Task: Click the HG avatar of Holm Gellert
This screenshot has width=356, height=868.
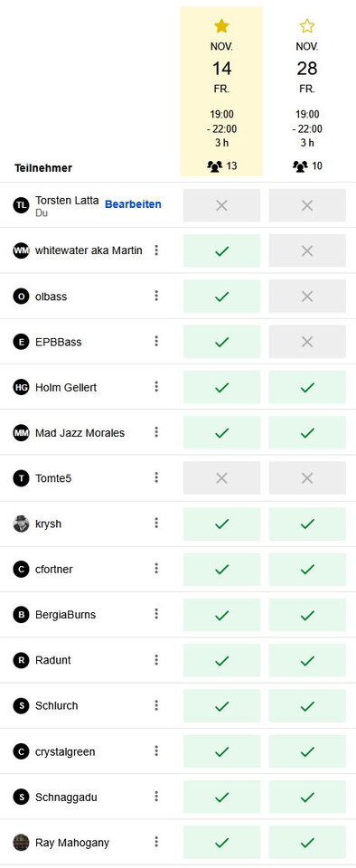Action: click(x=21, y=387)
